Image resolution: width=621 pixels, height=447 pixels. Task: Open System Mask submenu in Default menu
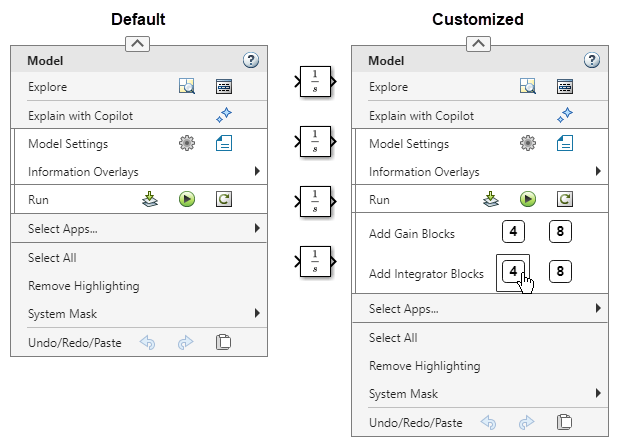257,313
